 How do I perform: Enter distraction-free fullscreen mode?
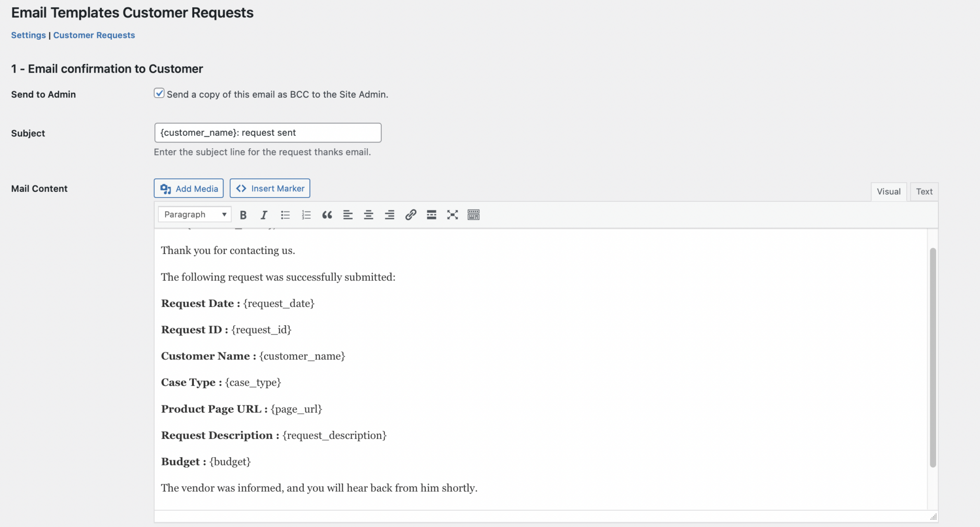coord(452,214)
